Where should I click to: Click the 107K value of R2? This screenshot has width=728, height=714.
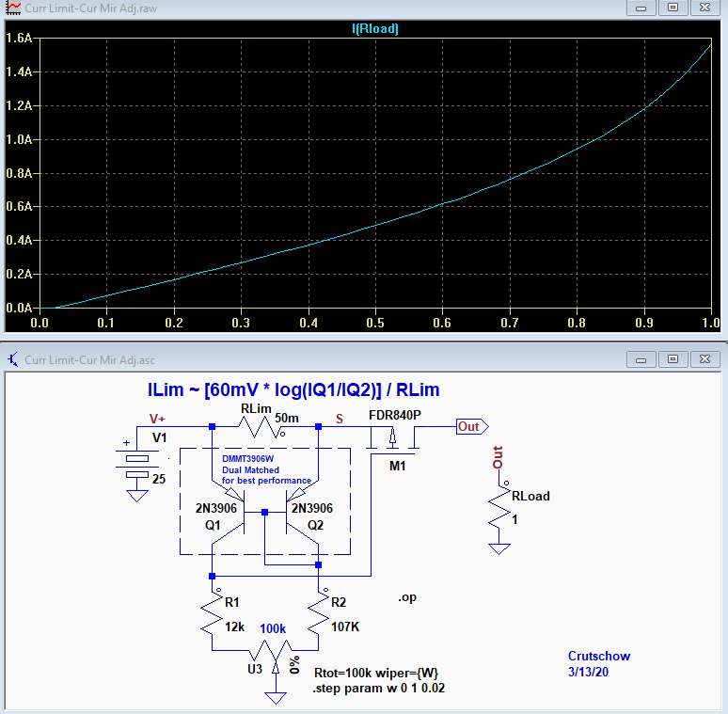pyautogui.click(x=345, y=627)
